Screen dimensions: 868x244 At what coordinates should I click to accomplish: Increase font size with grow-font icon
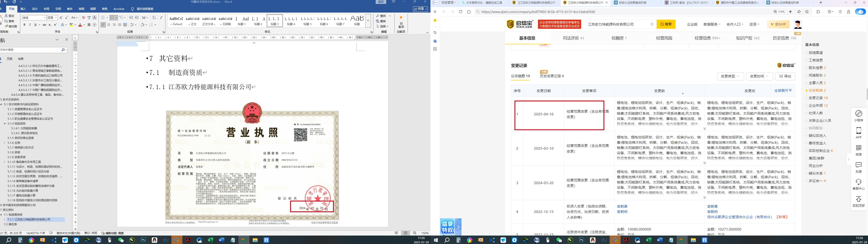click(61, 18)
